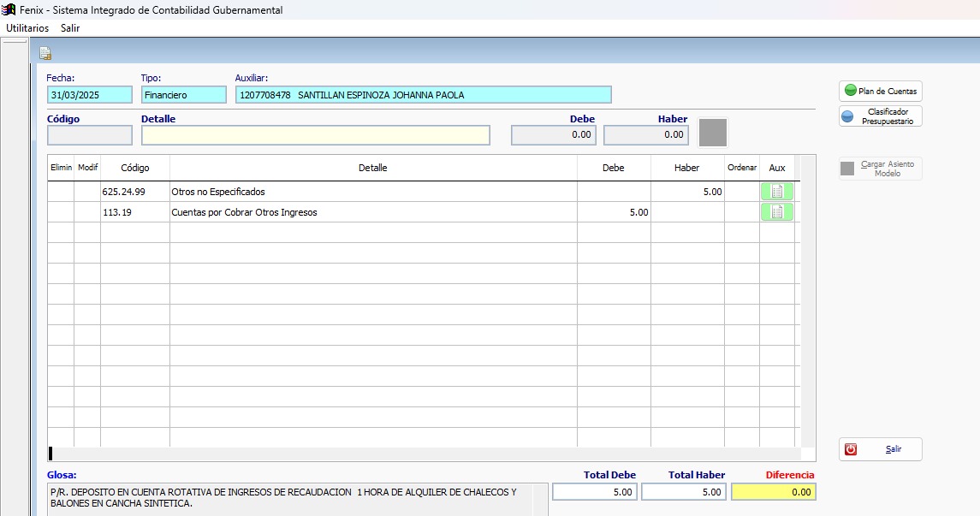Open the Utilitarios menu
This screenshot has height=516, width=980.
[x=27, y=28]
